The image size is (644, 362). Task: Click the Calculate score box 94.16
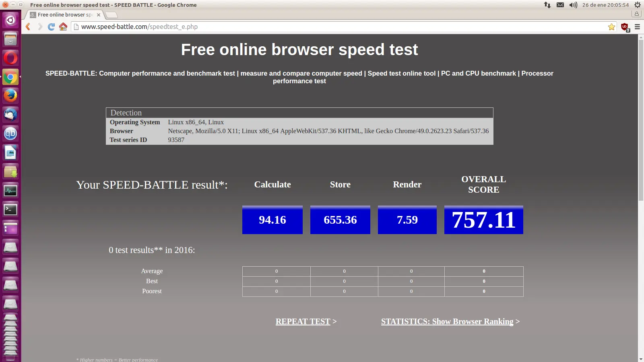pyautogui.click(x=272, y=220)
